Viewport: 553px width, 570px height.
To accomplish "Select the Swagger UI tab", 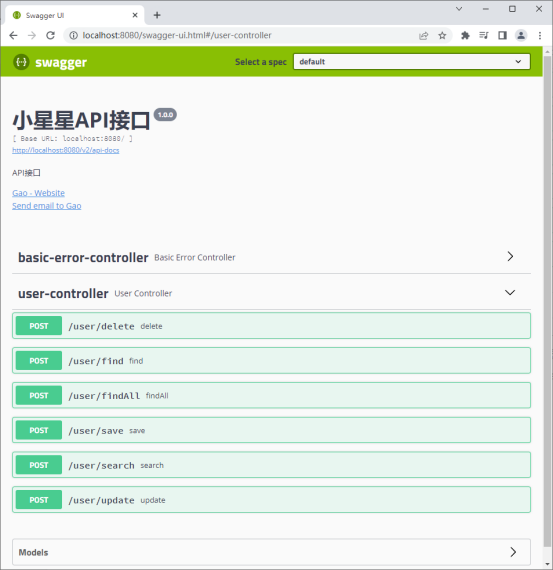I will coord(75,15).
